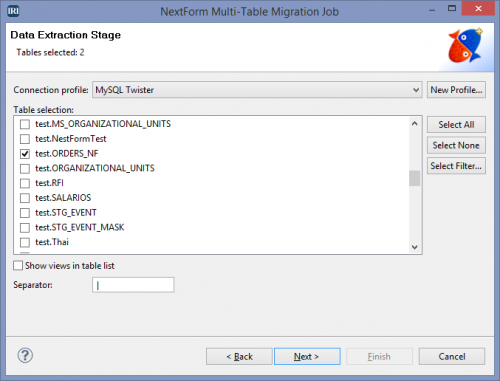Select the test.NestFormTest row text
The width and height of the screenshot is (500, 381).
tap(71, 139)
